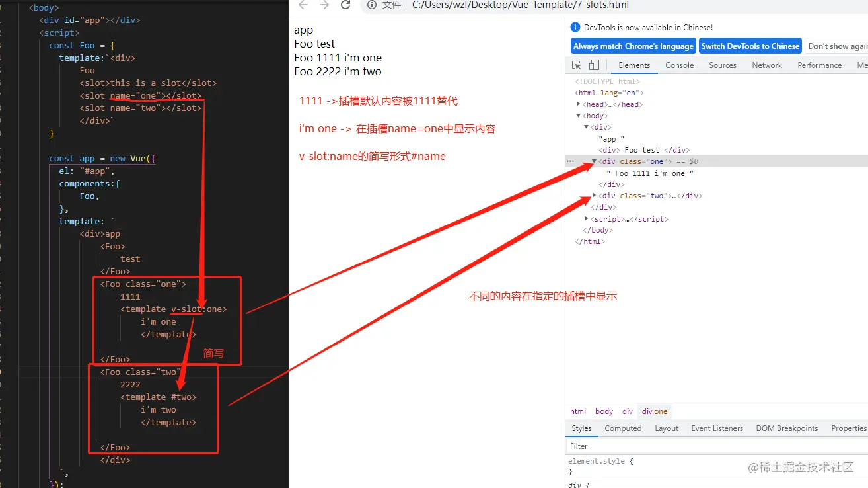This screenshot has width=868, height=488.
Task: Open the Network tab
Action: (x=767, y=65)
